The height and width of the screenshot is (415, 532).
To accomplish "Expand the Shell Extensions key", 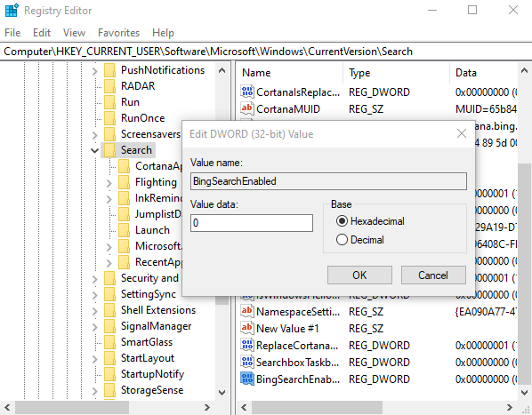I will click(94, 311).
